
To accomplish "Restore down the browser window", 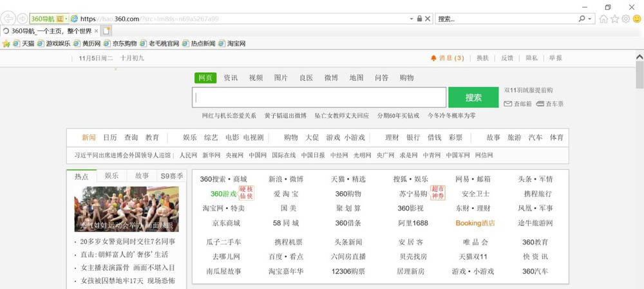I will pos(609,7).
